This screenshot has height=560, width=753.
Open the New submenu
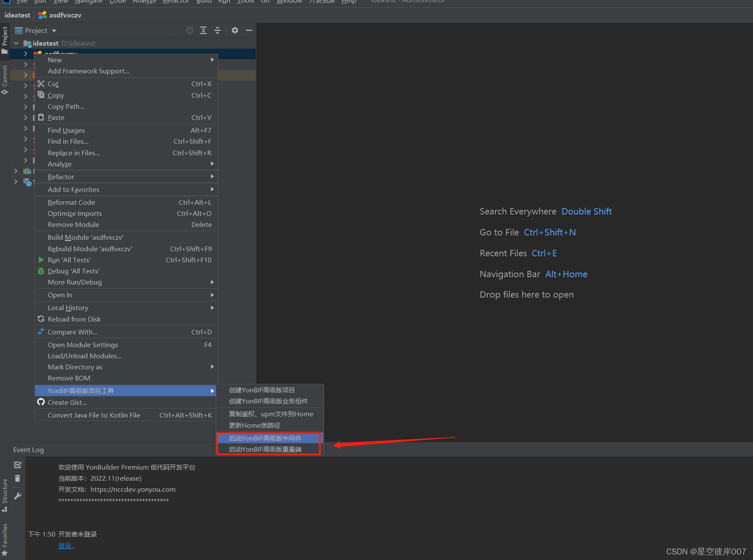click(126, 60)
